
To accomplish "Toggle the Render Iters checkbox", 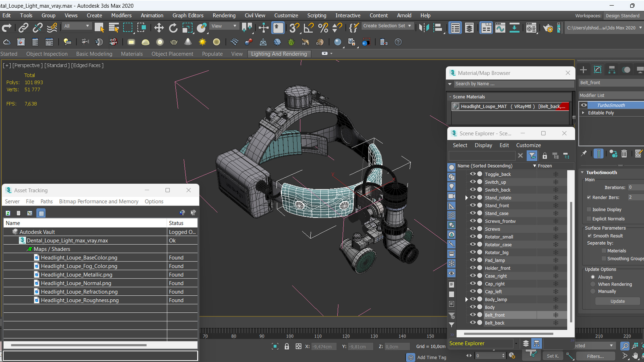I will point(589,197).
